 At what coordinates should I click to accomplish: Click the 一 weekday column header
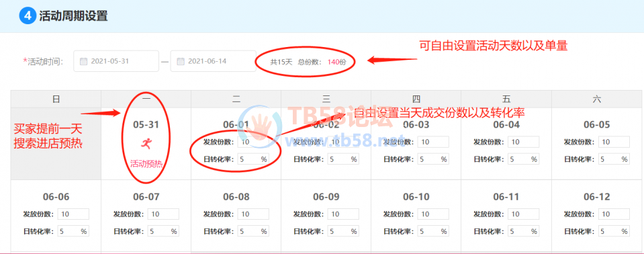point(146,99)
